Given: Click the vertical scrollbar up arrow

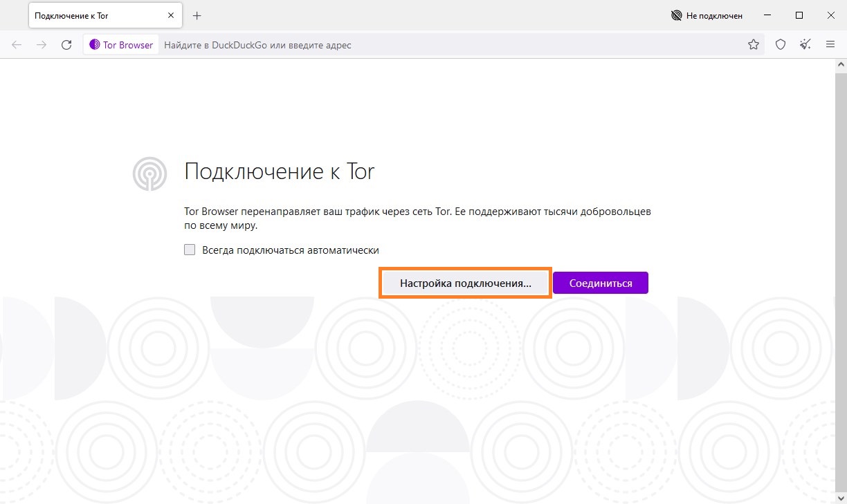Looking at the screenshot, I should click(x=841, y=64).
